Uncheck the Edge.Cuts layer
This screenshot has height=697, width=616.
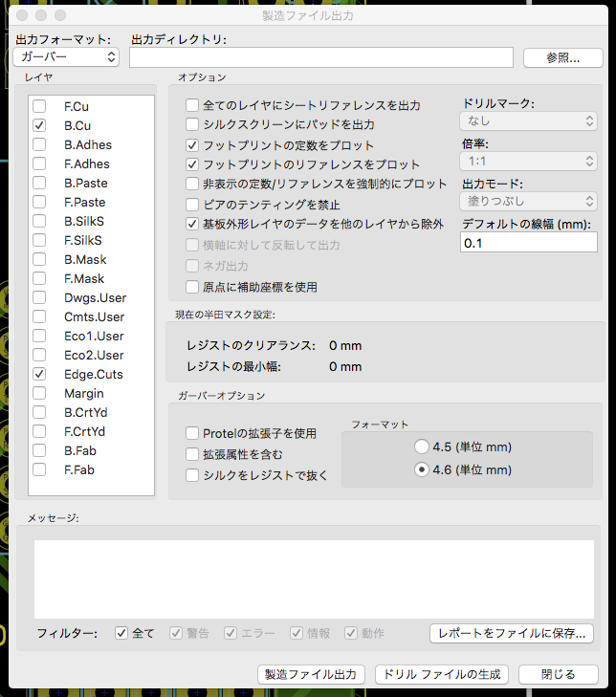39,374
